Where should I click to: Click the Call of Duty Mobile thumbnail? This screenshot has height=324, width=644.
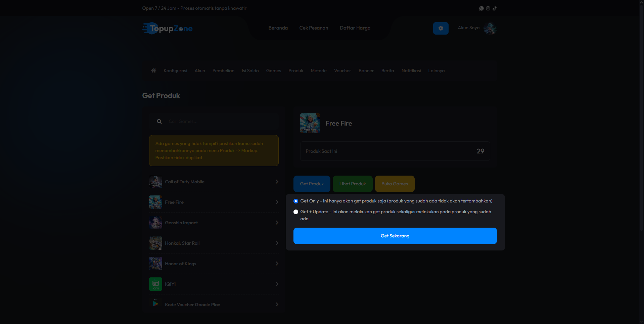pos(155,182)
